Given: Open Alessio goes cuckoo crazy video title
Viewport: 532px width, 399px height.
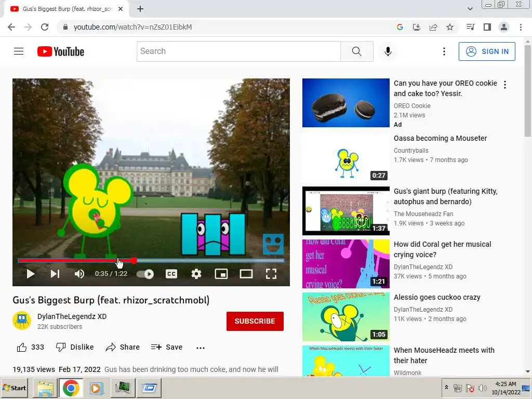Looking at the screenshot, I should tap(437, 297).
